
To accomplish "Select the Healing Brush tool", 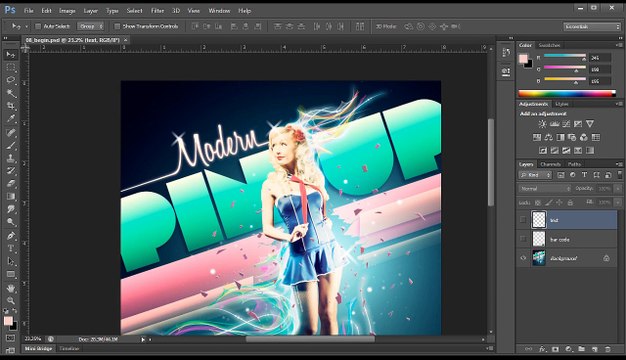I will coord(11,133).
